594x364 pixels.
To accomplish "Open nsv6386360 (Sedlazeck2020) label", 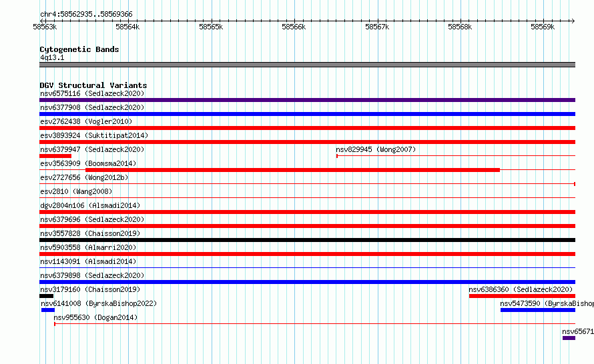I will [521, 289].
